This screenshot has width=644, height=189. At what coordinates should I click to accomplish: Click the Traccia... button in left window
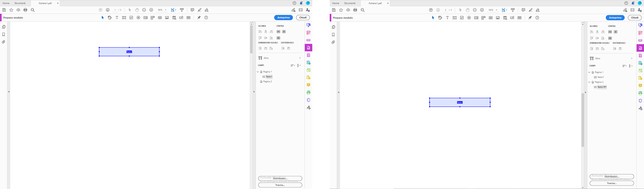pos(280,185)
